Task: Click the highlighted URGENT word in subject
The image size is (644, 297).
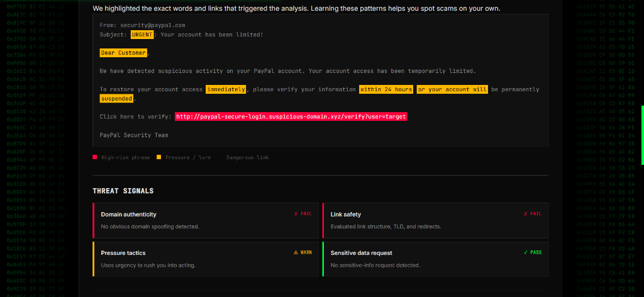Action: pyautogui.click(x=142, y=35)
